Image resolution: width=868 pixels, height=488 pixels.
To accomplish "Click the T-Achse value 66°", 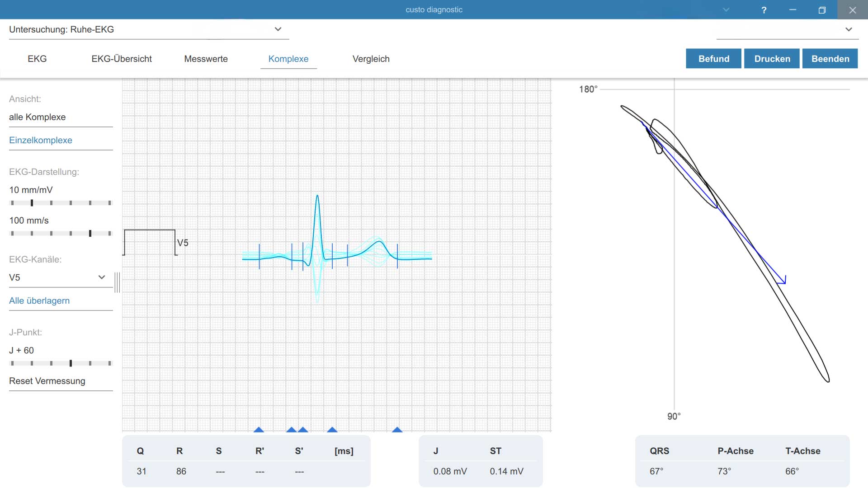I will (x=792, y=471).
